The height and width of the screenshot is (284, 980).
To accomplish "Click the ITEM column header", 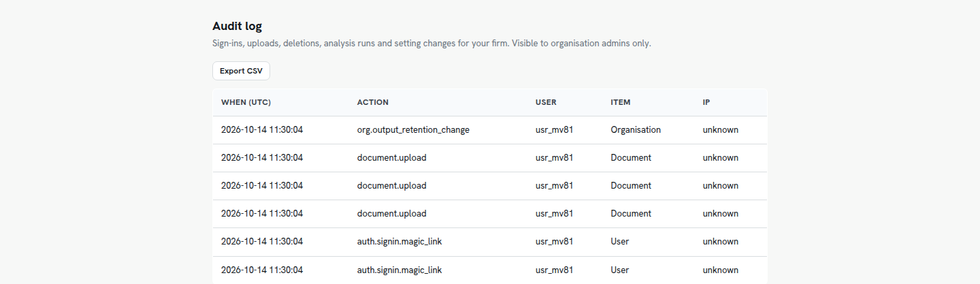I will [621, 102].
